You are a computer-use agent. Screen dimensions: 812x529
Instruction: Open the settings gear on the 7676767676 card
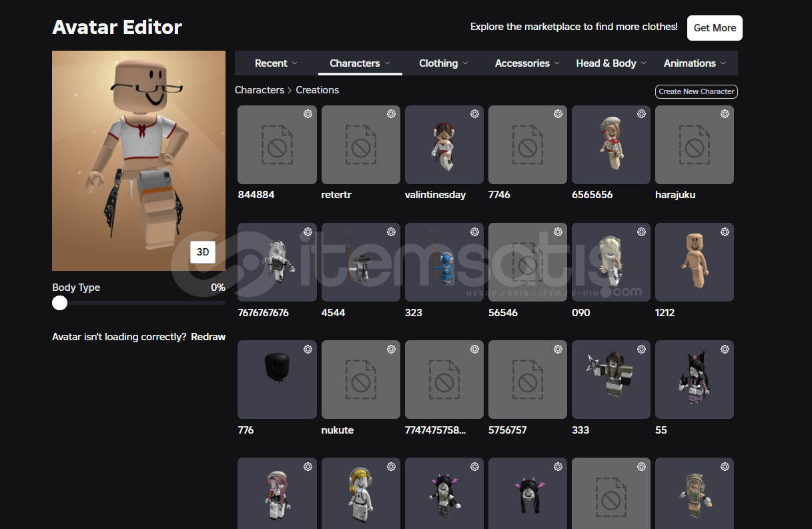point(308,231)
